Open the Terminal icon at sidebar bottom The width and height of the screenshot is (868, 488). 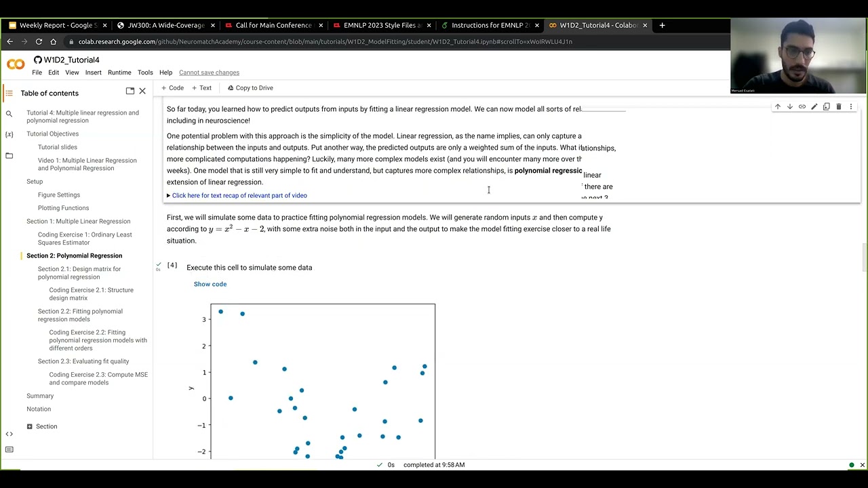tap(9, 449)
